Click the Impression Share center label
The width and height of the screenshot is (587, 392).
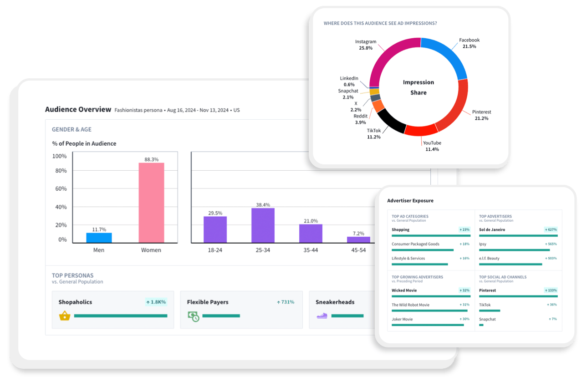(419, 87)
